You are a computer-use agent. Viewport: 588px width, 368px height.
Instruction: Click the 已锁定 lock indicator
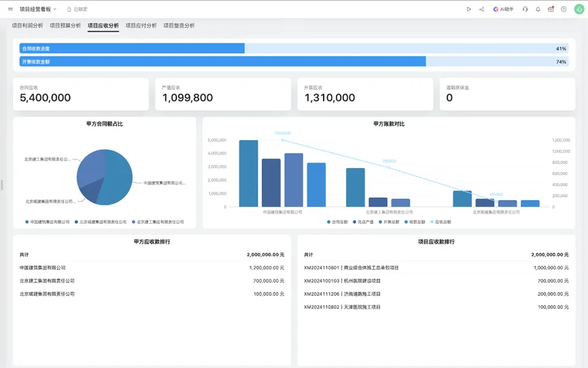(77, 10)
